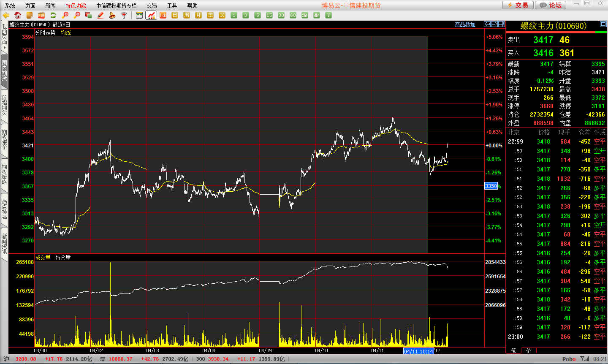
Task: Select 15-minute chart period
Action: (269, 15)
